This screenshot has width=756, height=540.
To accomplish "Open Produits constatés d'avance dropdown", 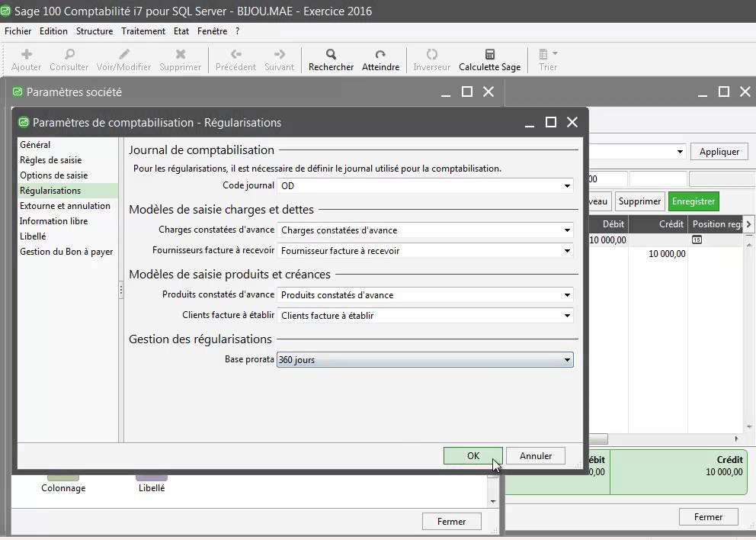I will click(567, 295).
